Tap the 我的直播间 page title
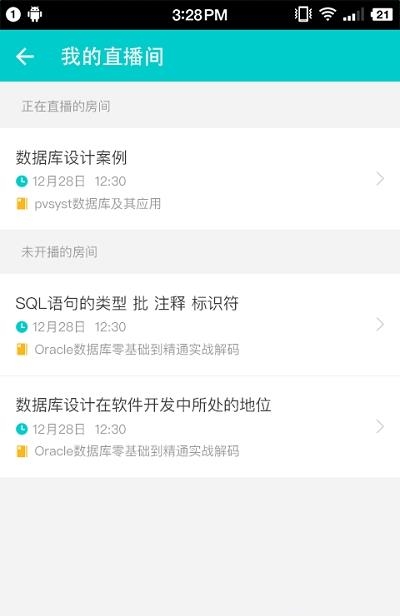 click(x=112, y=56)
